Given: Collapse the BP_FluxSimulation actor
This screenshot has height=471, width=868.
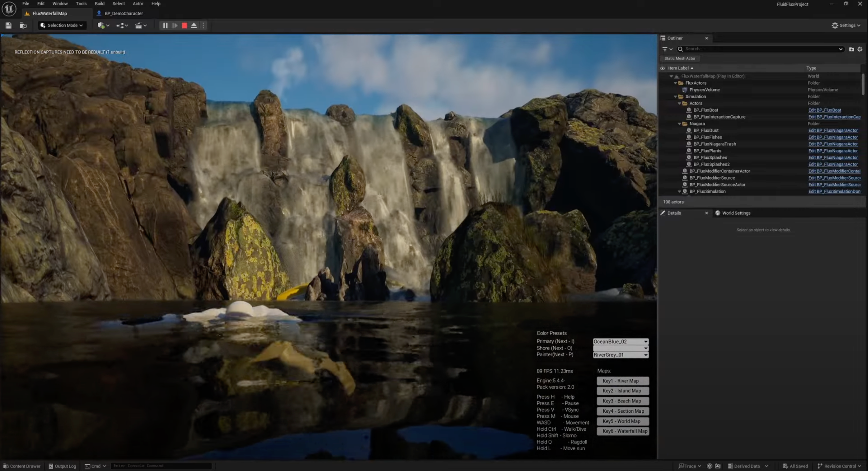Looking at the screenshot, I should click(x=679, y=191).
